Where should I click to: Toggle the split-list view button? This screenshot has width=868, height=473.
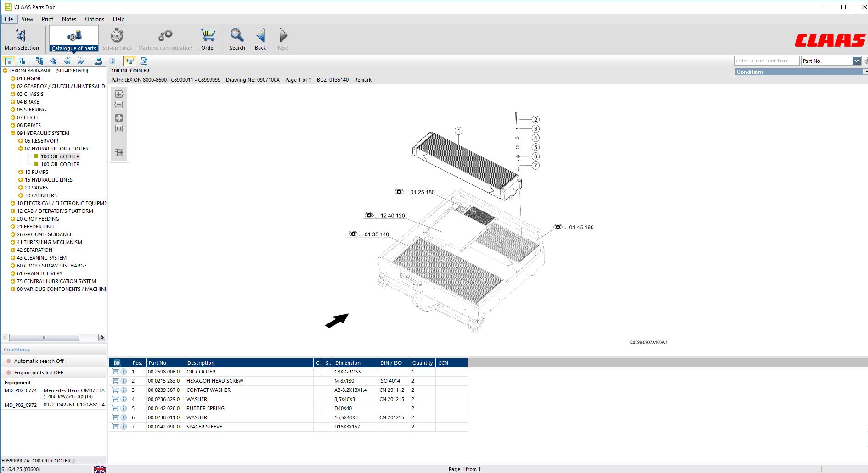click(x=22, y=61)
